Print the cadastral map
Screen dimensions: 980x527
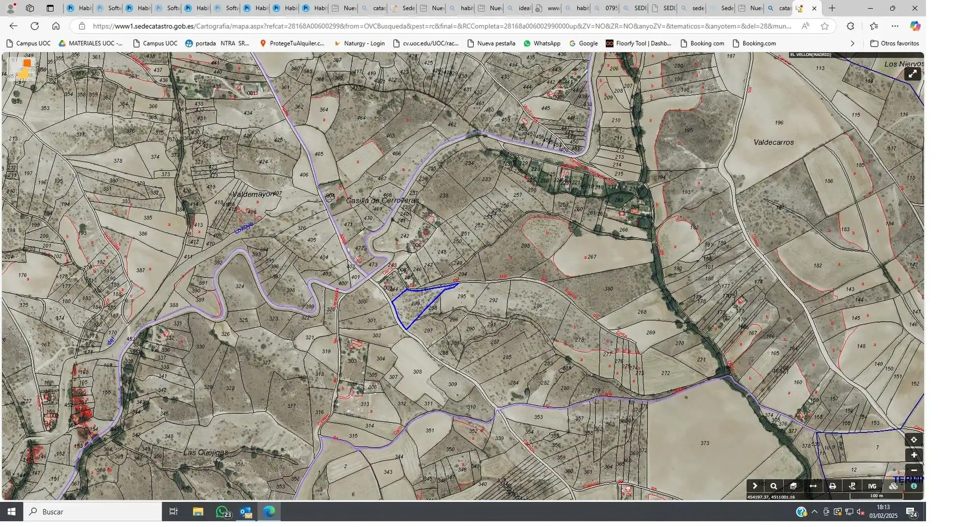[832, 486]
